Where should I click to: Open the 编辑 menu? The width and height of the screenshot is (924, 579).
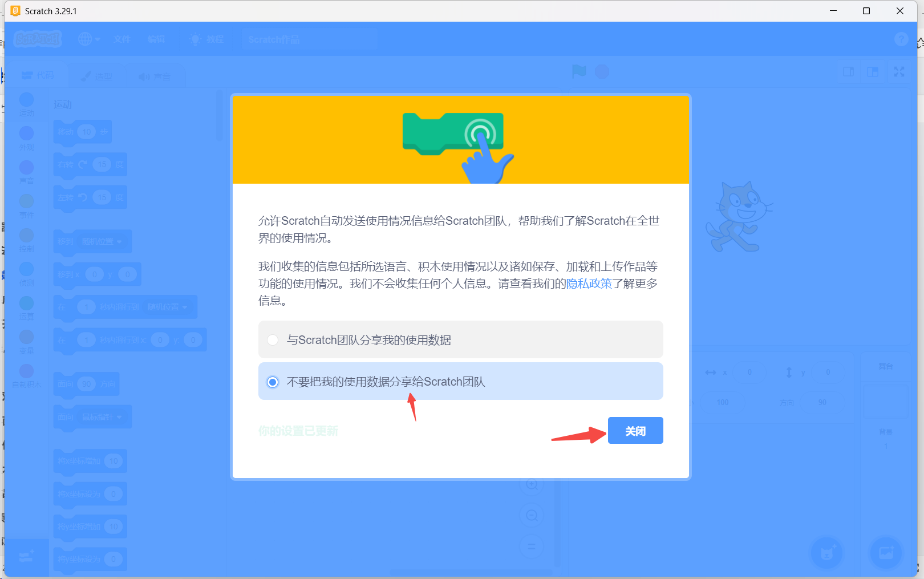pyautogui.click(x=156, y=39)
